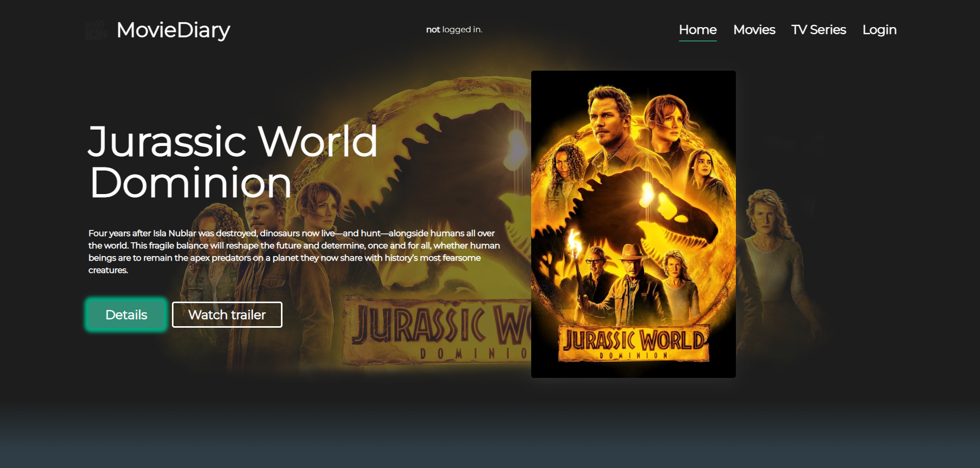Select the underlined active Home tab
This screenshot has height=468, width=980.
coord(698,29)
